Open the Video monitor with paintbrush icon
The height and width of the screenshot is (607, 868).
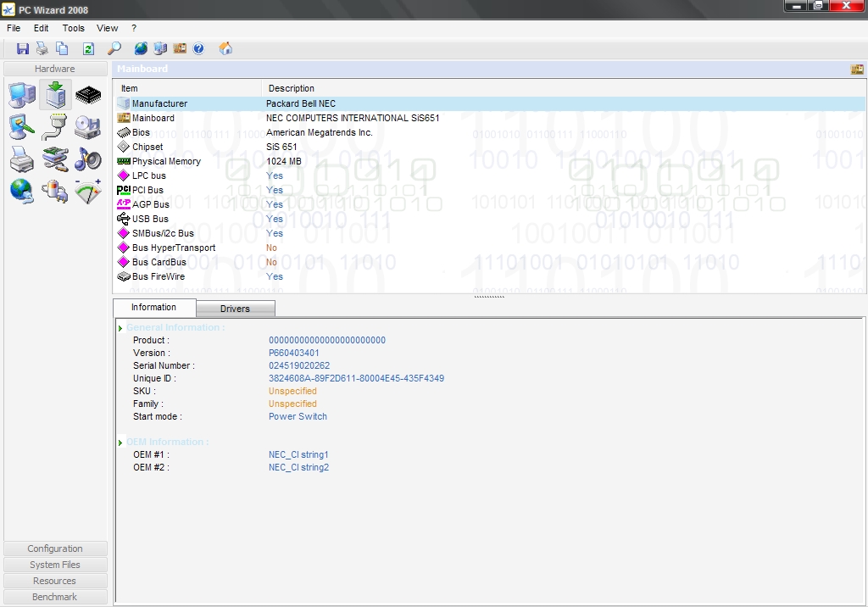(22, 127)
